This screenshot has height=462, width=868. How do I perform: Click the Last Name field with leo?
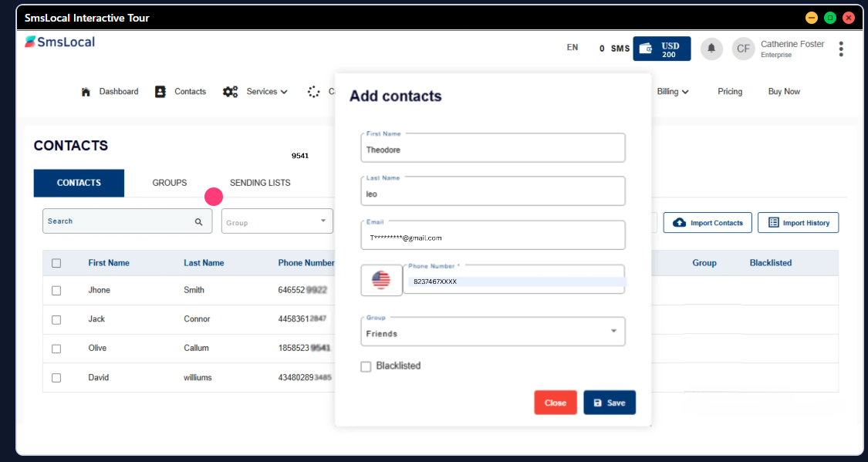493,191
